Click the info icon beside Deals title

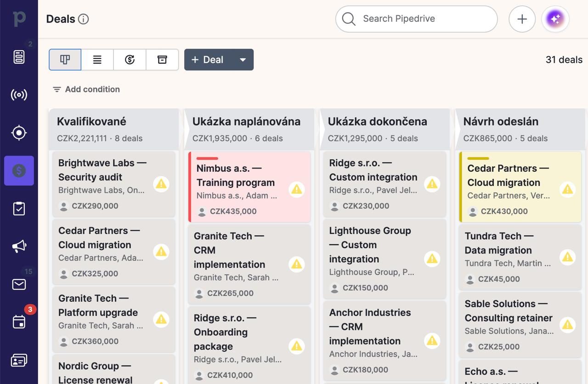[83, 19]
